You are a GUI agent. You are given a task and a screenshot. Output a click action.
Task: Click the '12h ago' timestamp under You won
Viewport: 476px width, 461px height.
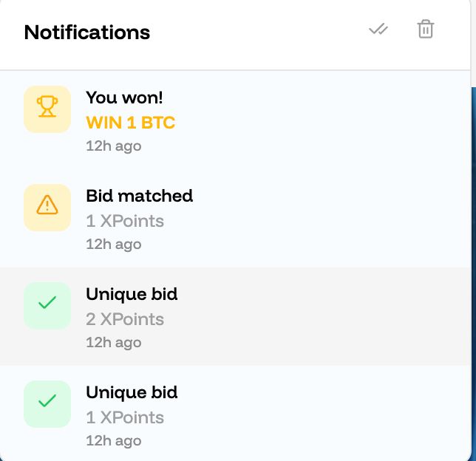point(113,146)
